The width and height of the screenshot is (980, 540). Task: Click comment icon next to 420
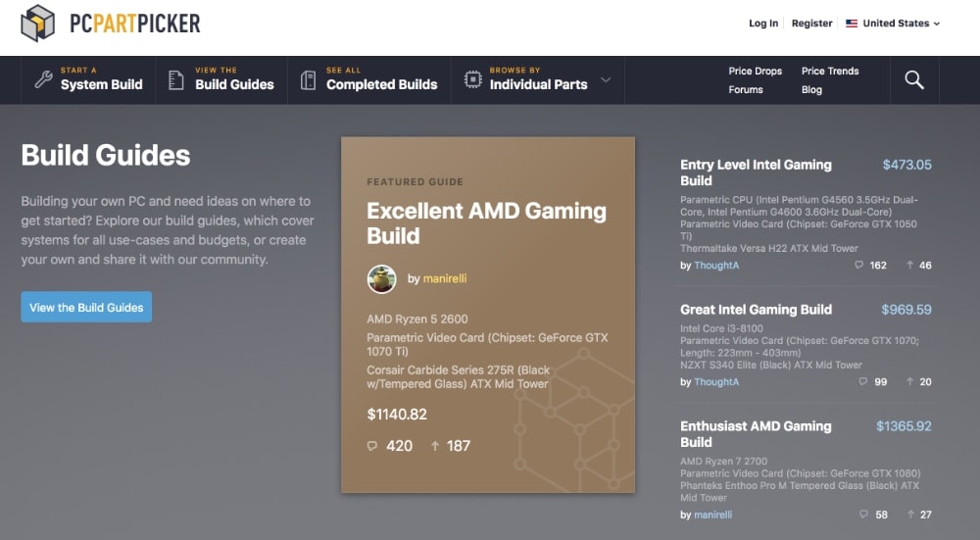pyautogui.click(x=371, y=446)
